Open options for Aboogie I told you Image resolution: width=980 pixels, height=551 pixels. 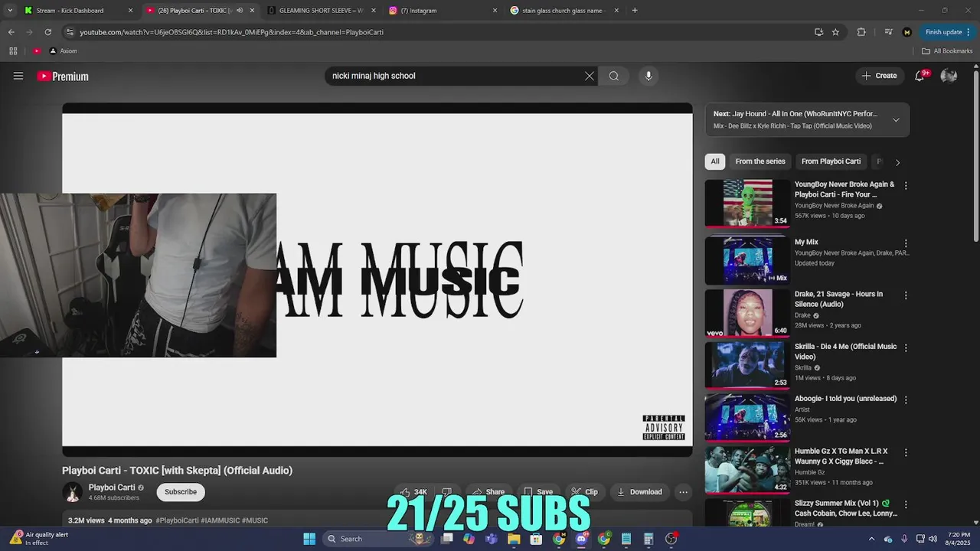906,399
